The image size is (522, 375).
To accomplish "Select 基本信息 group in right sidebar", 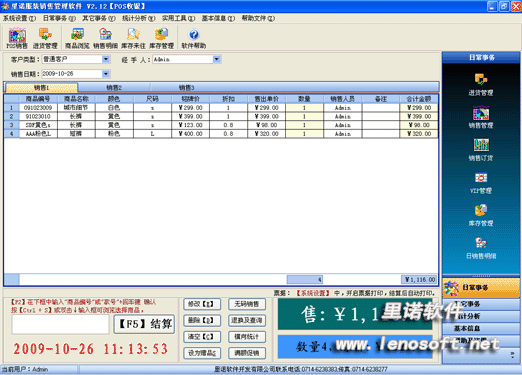I will coord(481,328).
